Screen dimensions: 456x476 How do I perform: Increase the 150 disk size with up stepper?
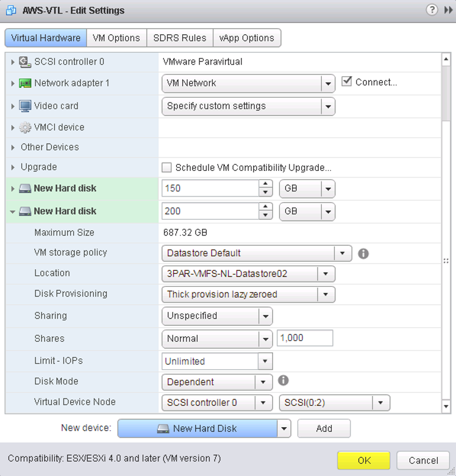click(x=266, y=184)
